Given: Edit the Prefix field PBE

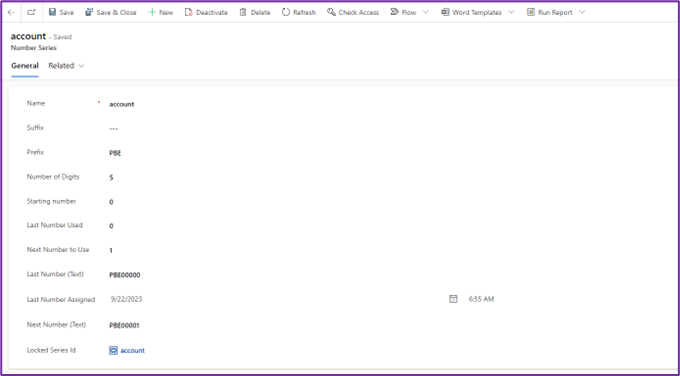Looking at the screenshot, I should [115, 153].
